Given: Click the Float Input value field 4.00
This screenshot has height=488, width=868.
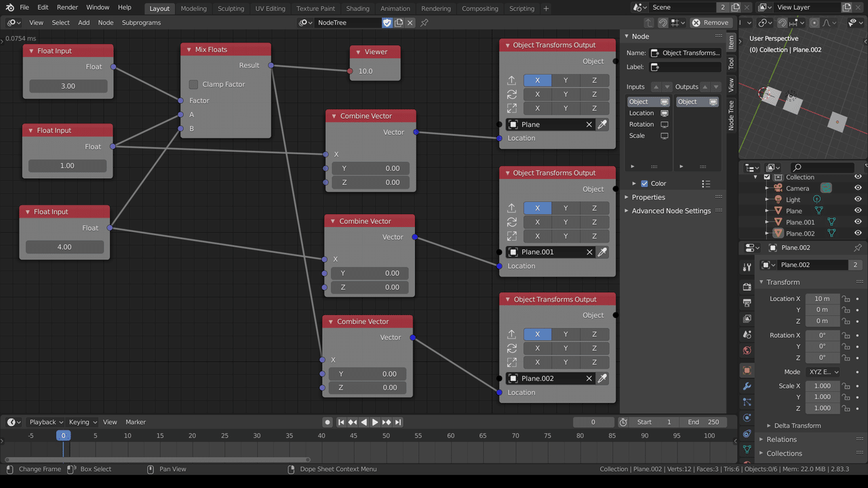Looking at the screenshot, I should click(x=64, y=247).
